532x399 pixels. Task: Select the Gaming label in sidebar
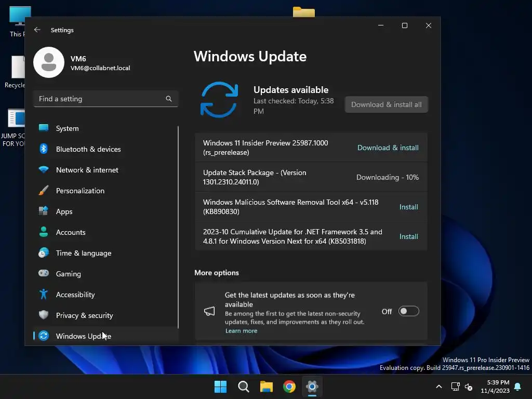(68, 274)
